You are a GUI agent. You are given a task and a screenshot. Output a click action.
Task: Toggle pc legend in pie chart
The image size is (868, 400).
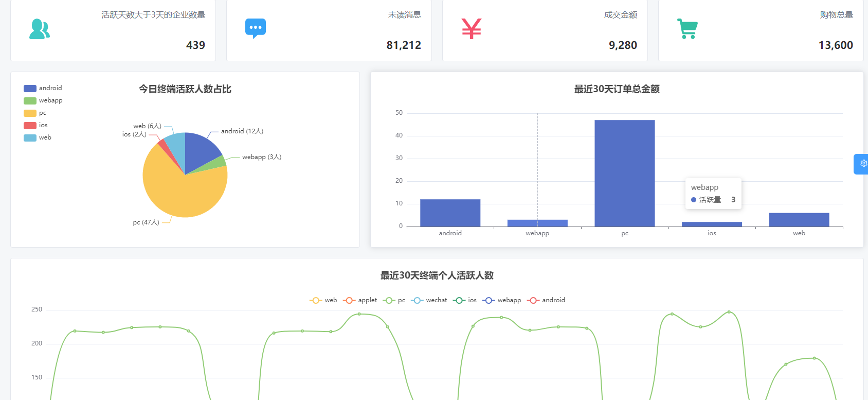pyautogui.click(x=35, y=113)
